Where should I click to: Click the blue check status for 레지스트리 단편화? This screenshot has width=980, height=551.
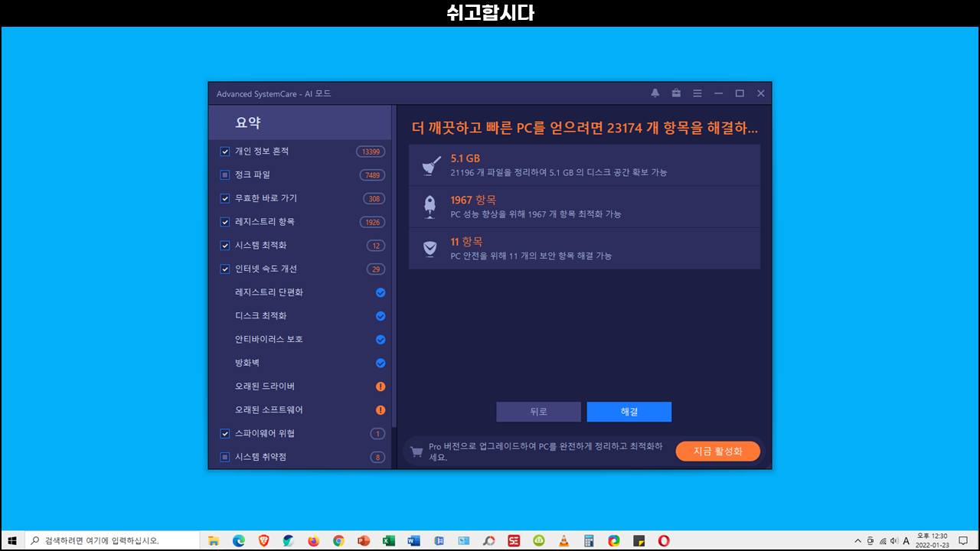coord(381,292)
